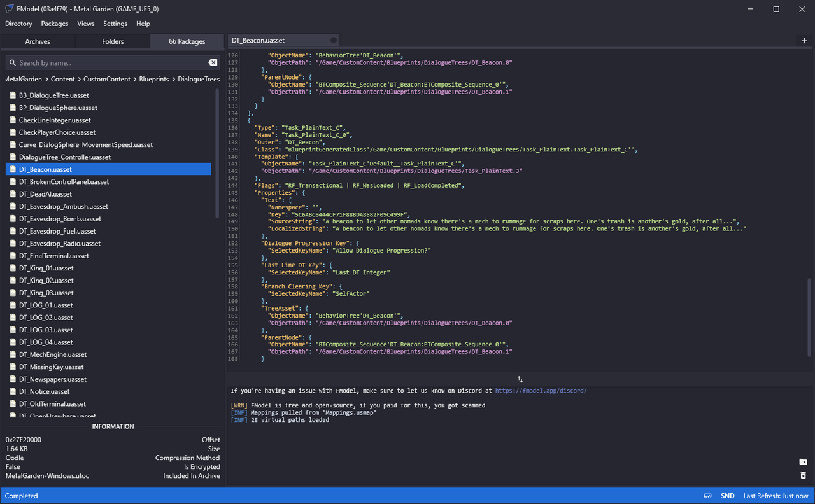Image resolution: width=815 pixels, height=504 pixels.
Task: Click the Last Refresh: Just now status
Action: [x=776, y=496]
